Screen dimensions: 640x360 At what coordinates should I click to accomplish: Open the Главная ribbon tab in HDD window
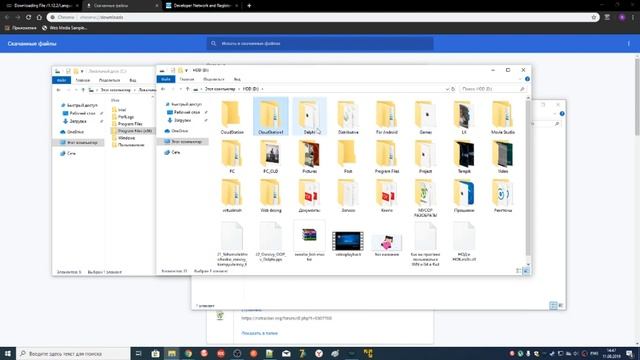point(187,79)
